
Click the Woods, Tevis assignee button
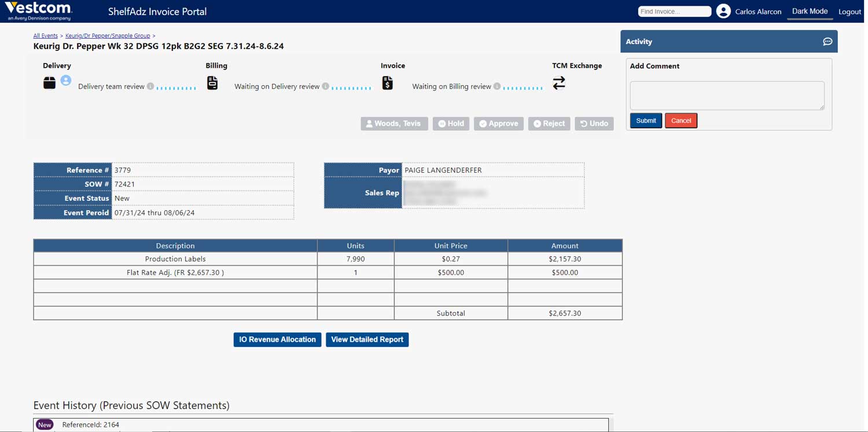[394, 123]
